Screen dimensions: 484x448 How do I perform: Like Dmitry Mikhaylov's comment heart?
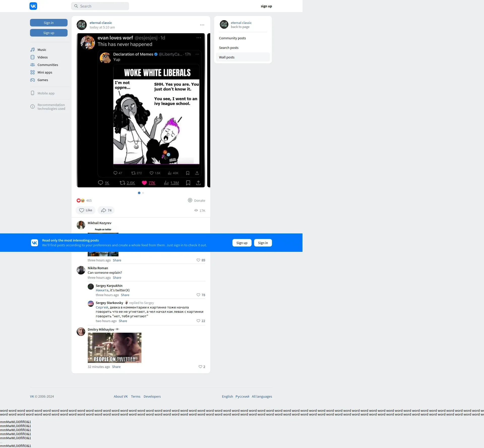[200, 367]
